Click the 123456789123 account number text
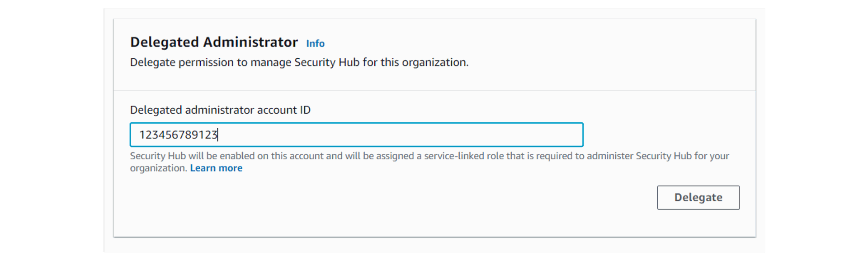This screenshot has width=868, height=260. [178, 135]
